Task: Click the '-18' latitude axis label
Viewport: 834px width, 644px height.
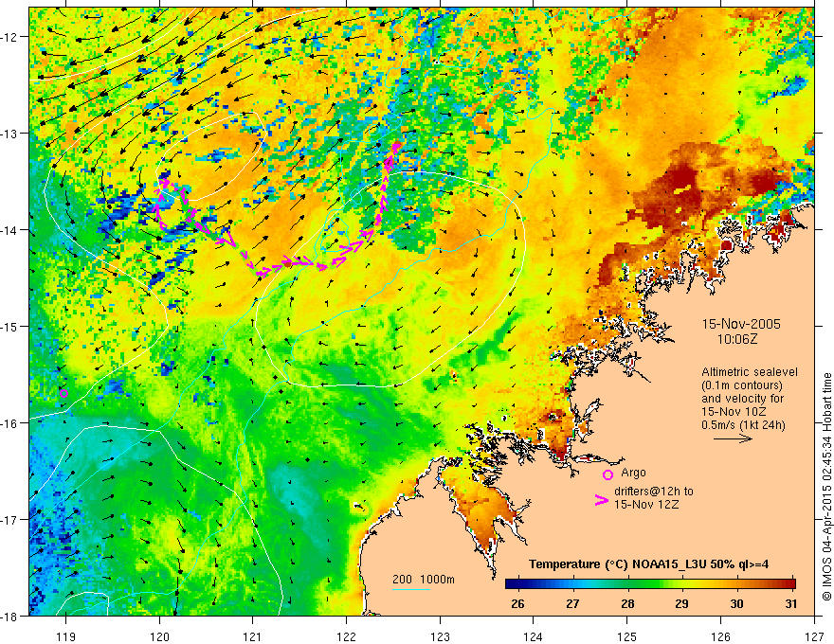Action: coord(9,616)
